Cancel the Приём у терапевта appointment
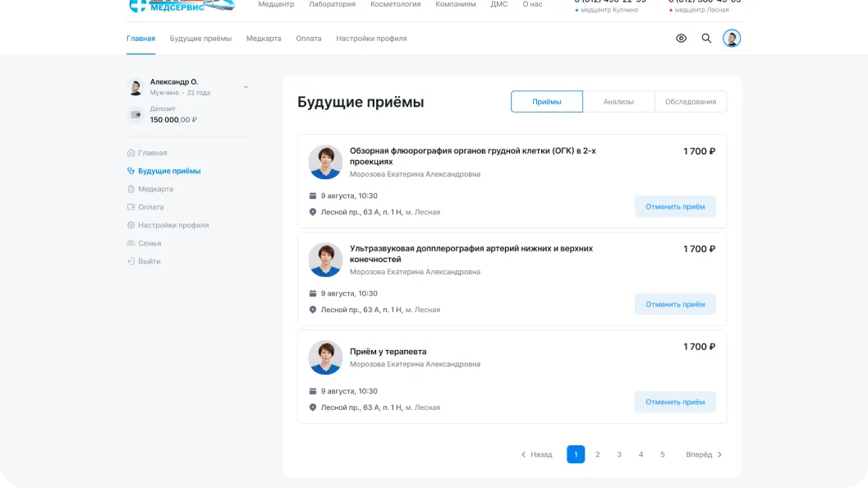This screenshot has height=488, width=868. tap(675, 402)
